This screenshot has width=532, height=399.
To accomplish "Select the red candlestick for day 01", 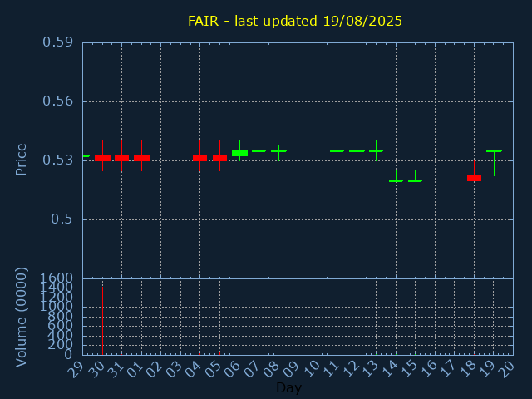I will click(142, 158).
